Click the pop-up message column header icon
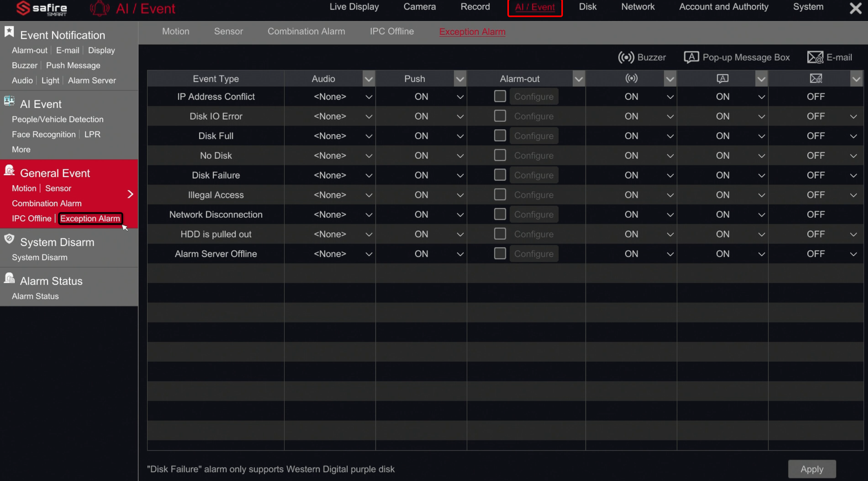 click(723, 79)
